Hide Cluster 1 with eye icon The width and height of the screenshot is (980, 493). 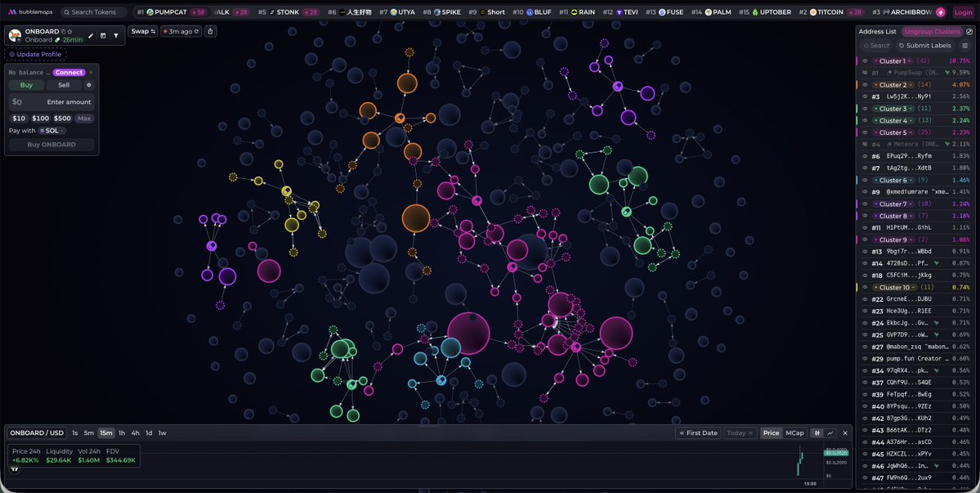pos(865,61)
